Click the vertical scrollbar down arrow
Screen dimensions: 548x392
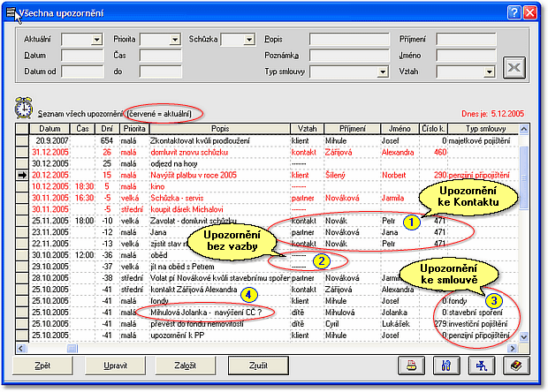click(523, 336)
